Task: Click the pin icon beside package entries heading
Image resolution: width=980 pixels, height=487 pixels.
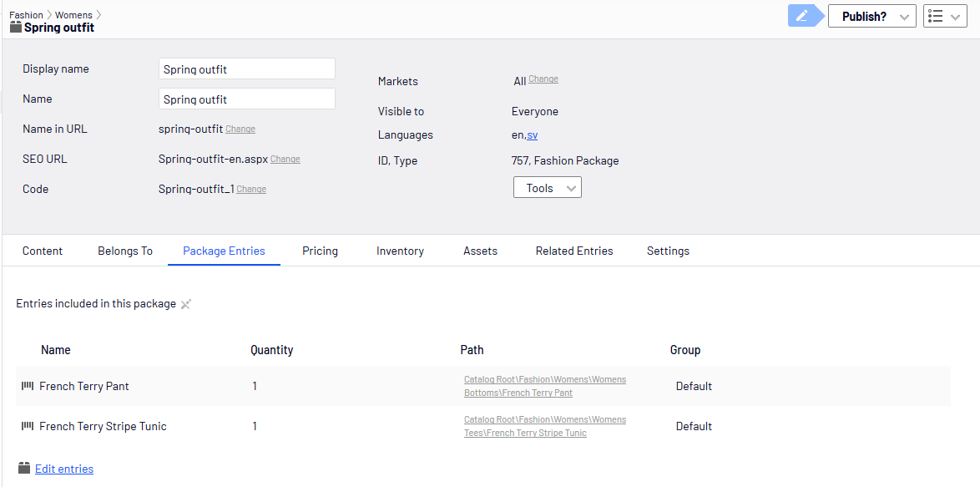Action: pyautogui.click(x=186, y=304)
